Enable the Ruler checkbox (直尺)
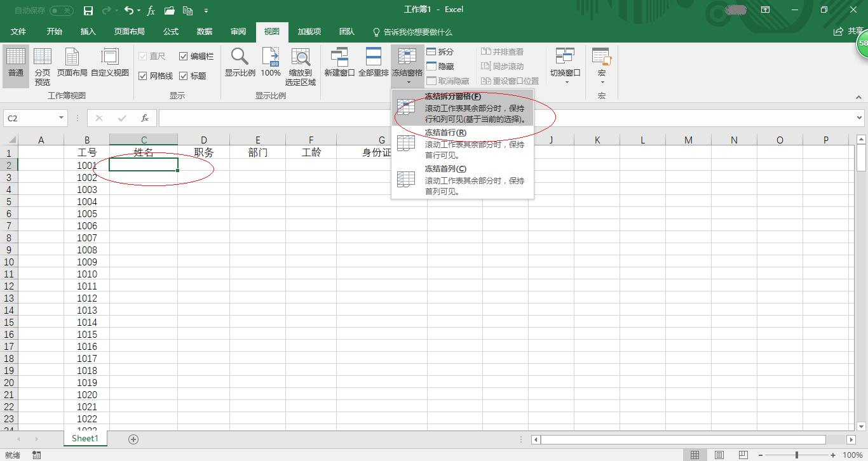 click(x=145, y=56)
